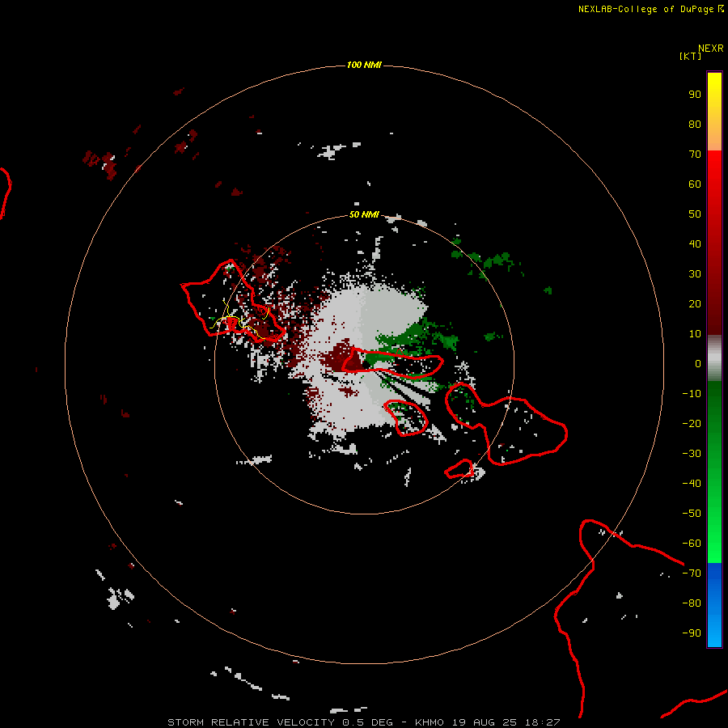The image size is (728, 728).
Task: Click the 90 value on the velocity scale
Action: click(695, 95)
